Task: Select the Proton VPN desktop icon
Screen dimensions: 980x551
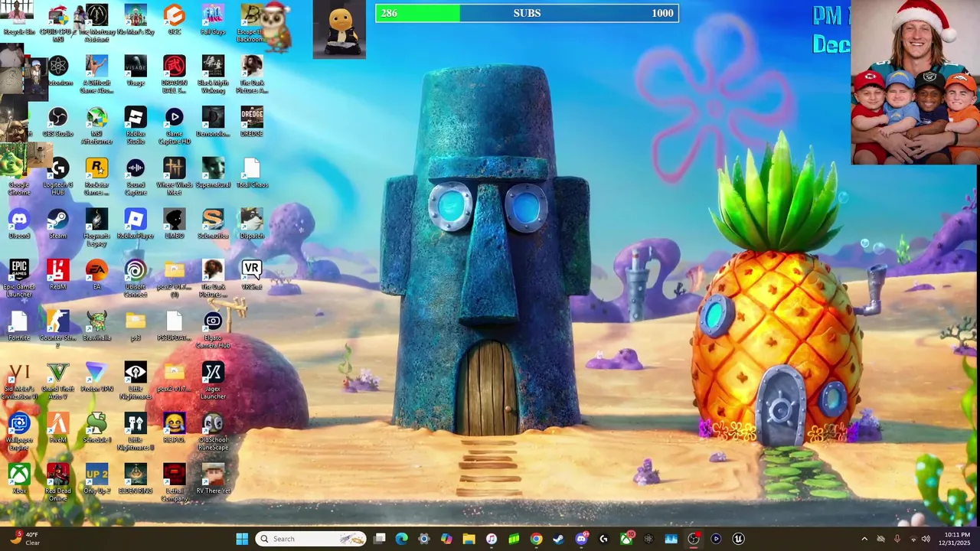Action: pyautogui.click(x=96, y=378)
